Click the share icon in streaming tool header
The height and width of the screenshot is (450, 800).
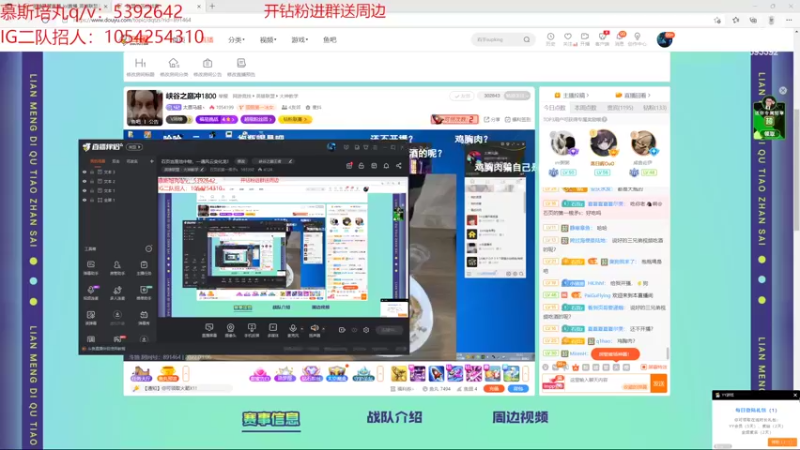[399, 166]
